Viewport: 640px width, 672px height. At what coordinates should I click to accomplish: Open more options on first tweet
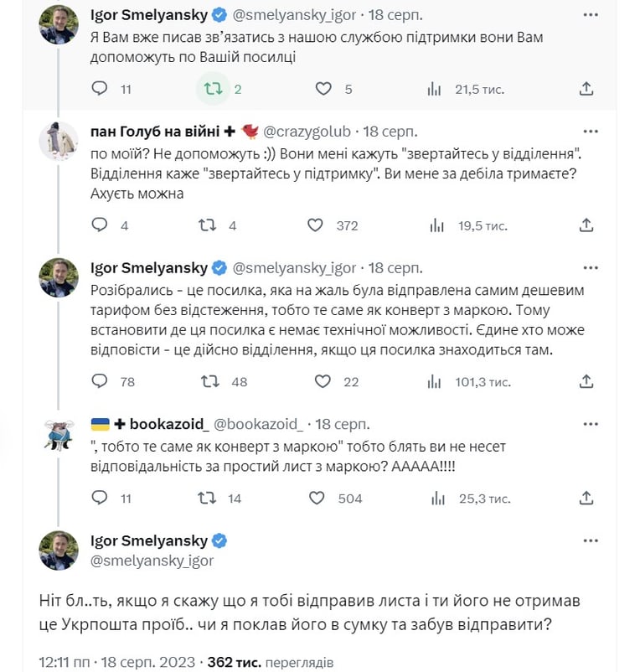(591, 15)
